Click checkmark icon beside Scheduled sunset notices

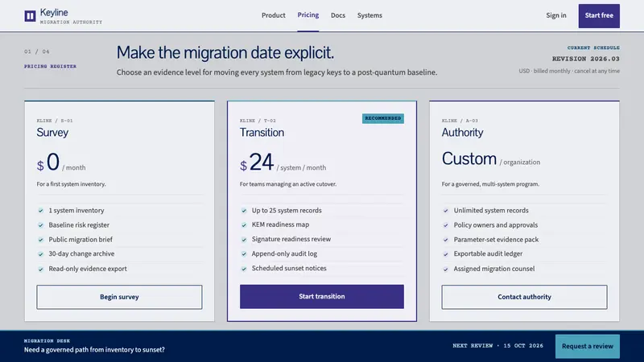click(x=244, y=269)
